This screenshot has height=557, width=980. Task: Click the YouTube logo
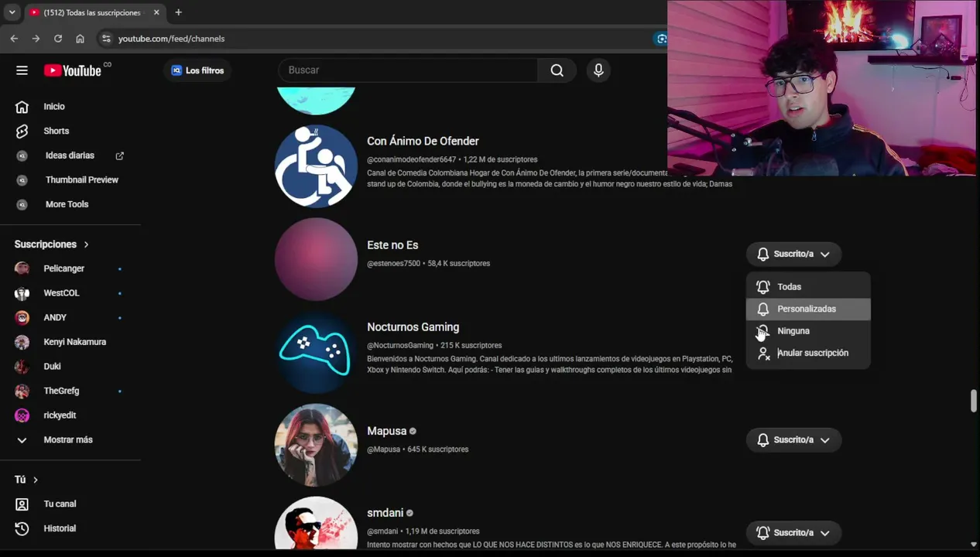pyautogui.click(x=73, y=70)
